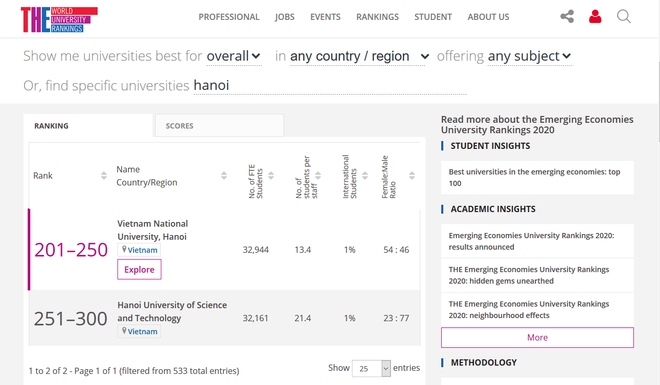Open the red user account icon
660x385 pixels.
(x=595, y=16)
